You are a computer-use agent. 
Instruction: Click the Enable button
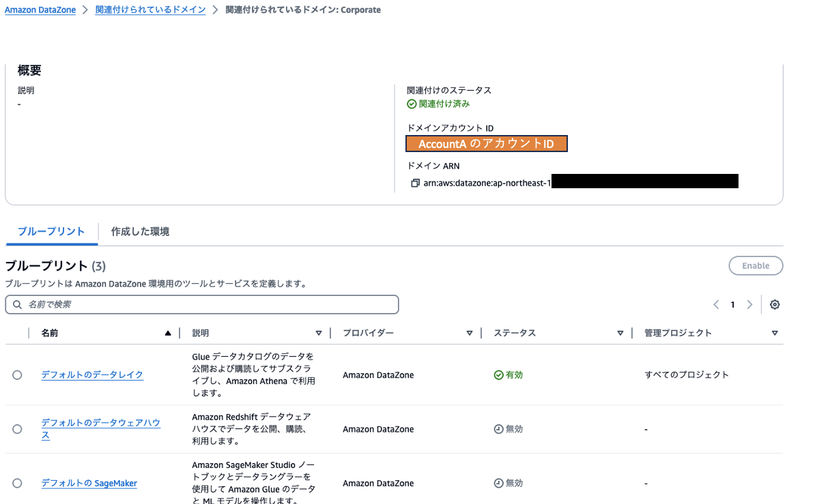756,266
